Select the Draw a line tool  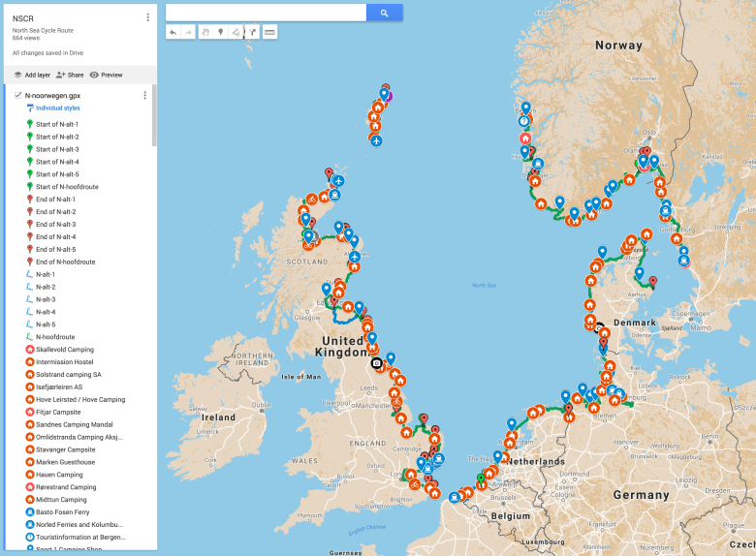[236, 32]
